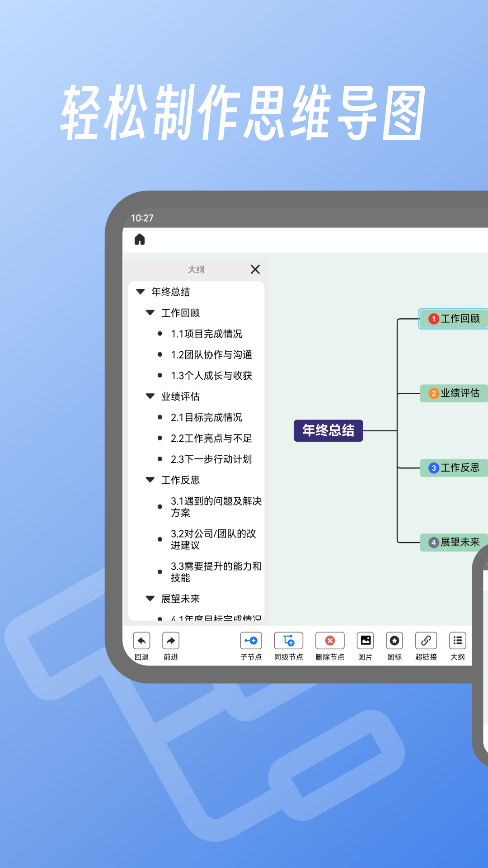The width and height of the screenshot is (488, 868).
Task: Select outline item 2.2工作亮点与不足
Action: tap(211, 439)
